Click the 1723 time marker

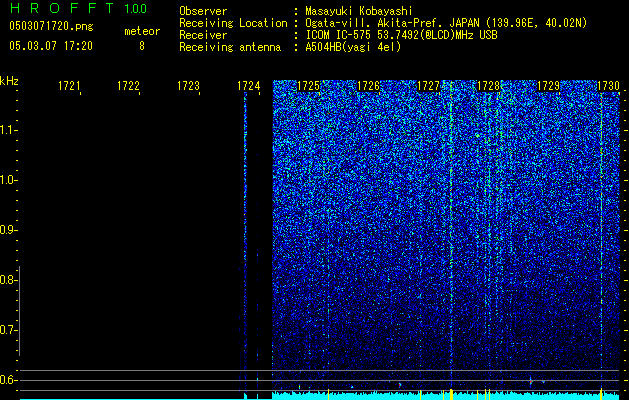[188, 86]
